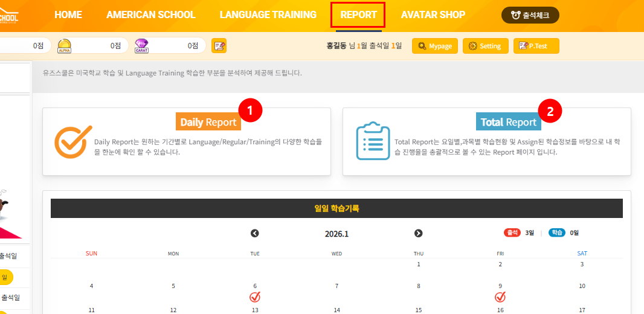Open the Total Report heading link
This screenshot has height=314, width=644.
pyautogui.click(x=508, y=122)
